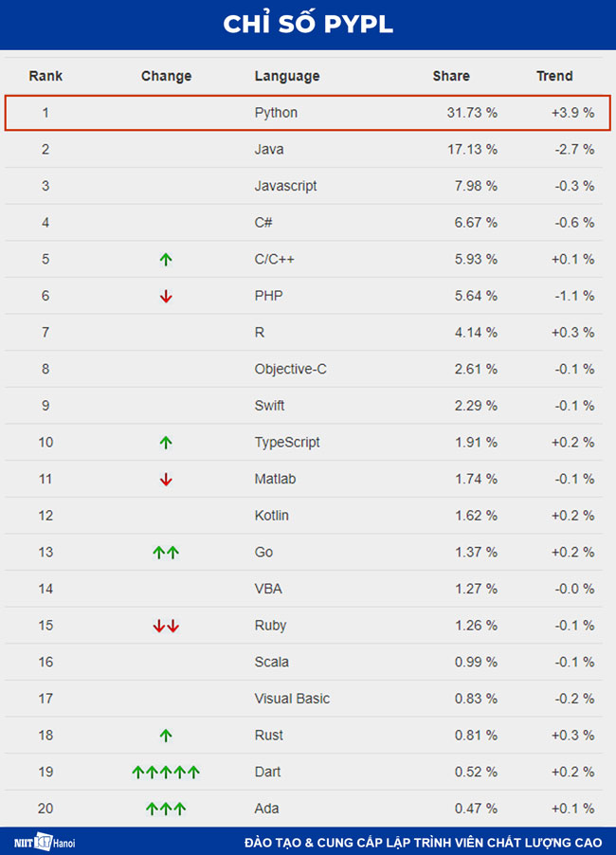Click the green up arrow beside Rust

[166, 735]
